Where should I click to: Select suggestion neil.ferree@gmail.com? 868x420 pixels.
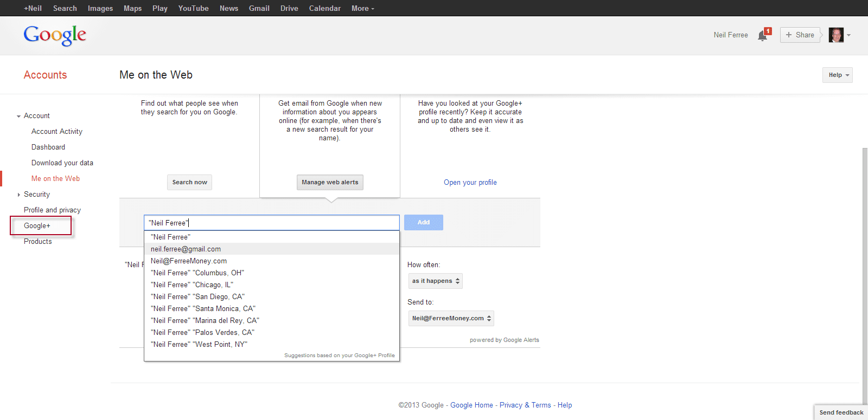point(272,249)
